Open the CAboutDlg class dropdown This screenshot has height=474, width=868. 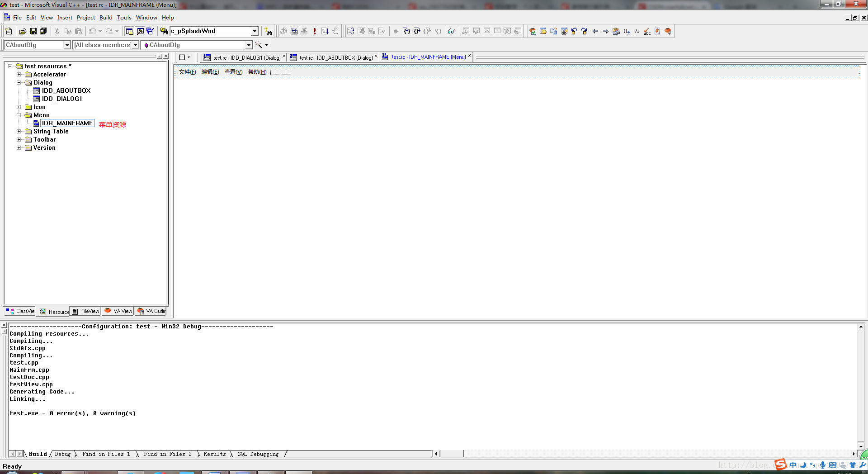coord(67,45)
